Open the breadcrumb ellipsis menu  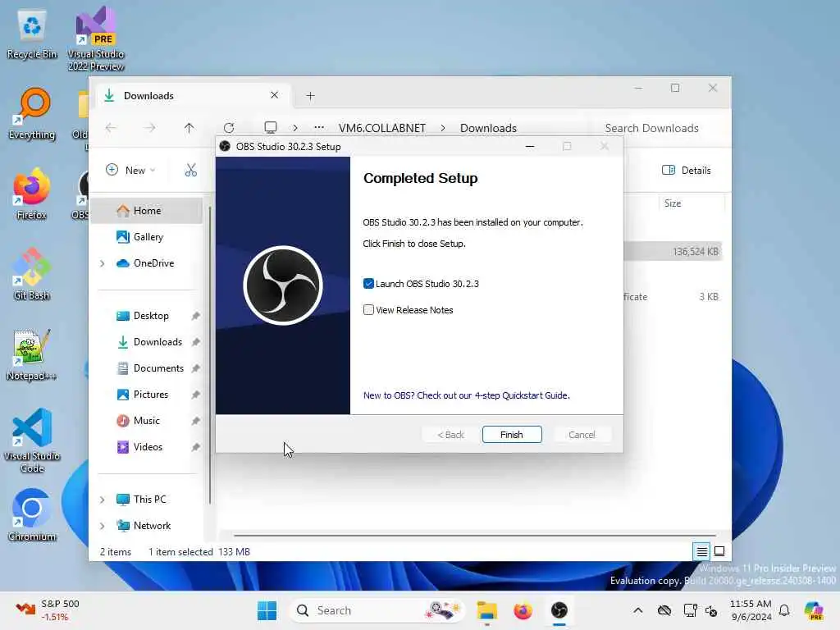tap(319, 127)
